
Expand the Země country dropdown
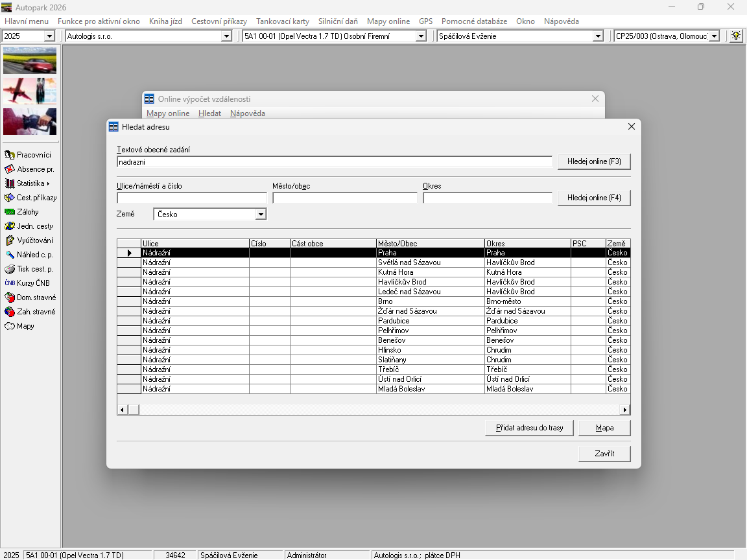click(x=260, y=215)
